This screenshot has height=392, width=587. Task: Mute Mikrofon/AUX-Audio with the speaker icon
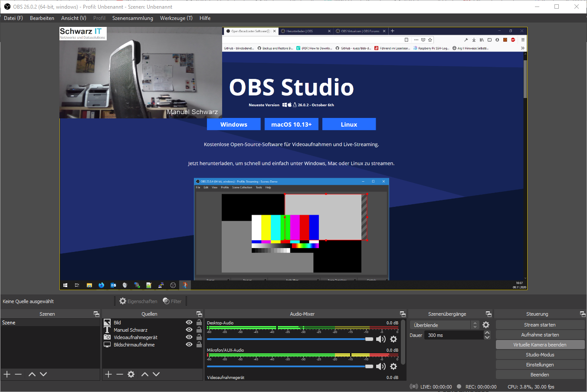click(x=381, y=366)
